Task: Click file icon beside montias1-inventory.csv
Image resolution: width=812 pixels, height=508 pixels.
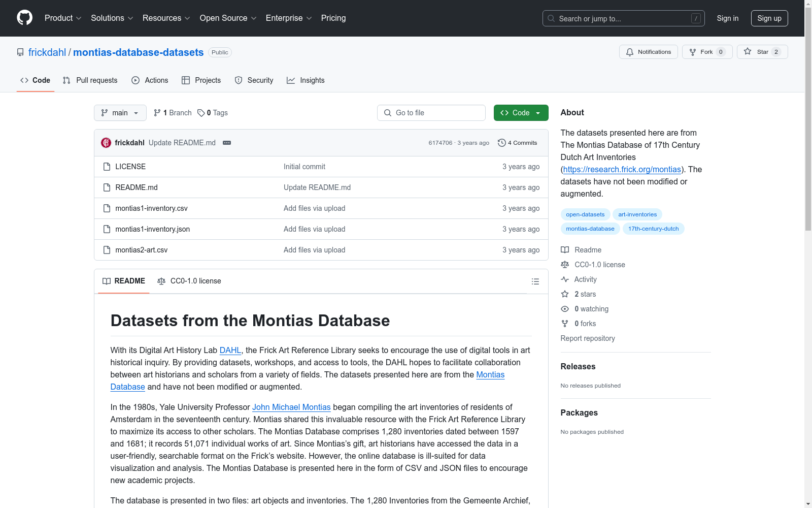Action: (107, 208)
